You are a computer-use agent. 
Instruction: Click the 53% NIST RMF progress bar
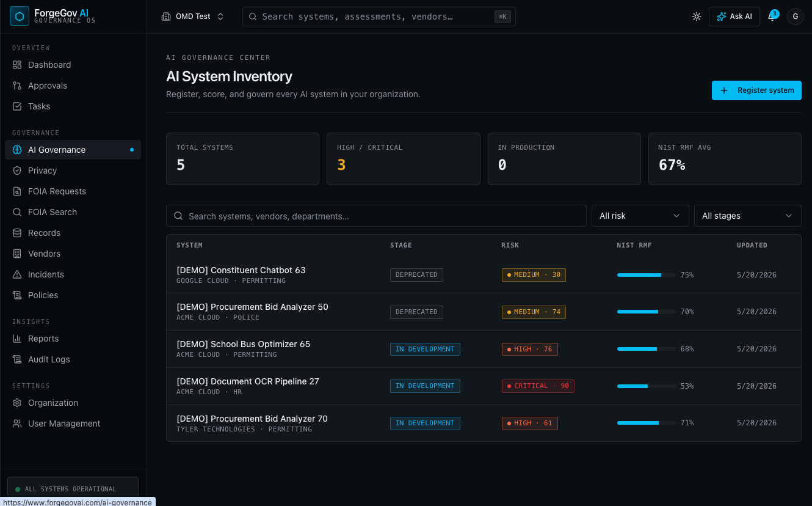pos(646,386)
